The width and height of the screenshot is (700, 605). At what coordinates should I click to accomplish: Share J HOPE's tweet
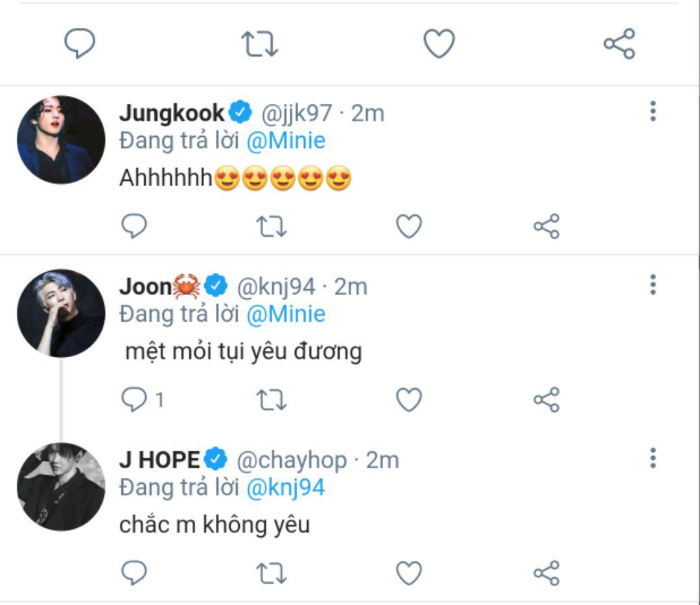[546, 573]
